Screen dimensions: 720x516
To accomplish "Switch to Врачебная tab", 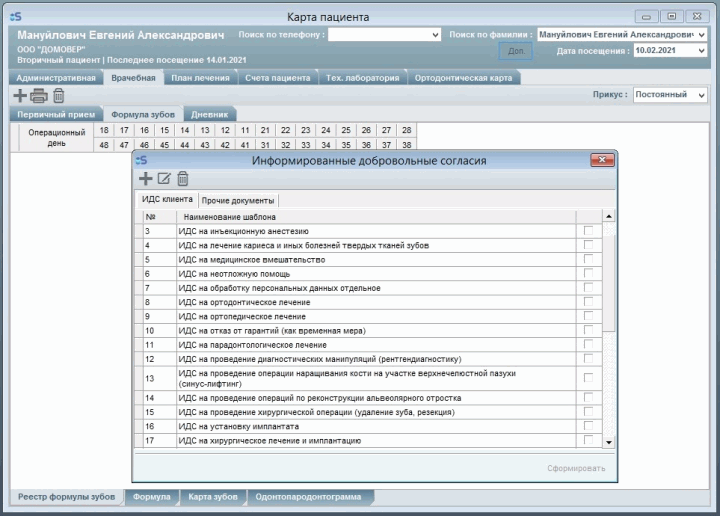I will click(133, 78).
